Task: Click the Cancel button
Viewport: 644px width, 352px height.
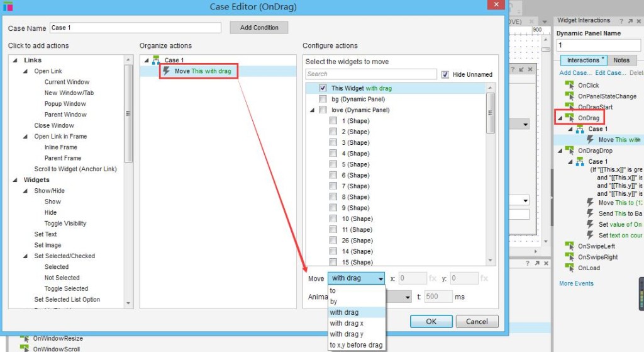Action: coord(477,321)
